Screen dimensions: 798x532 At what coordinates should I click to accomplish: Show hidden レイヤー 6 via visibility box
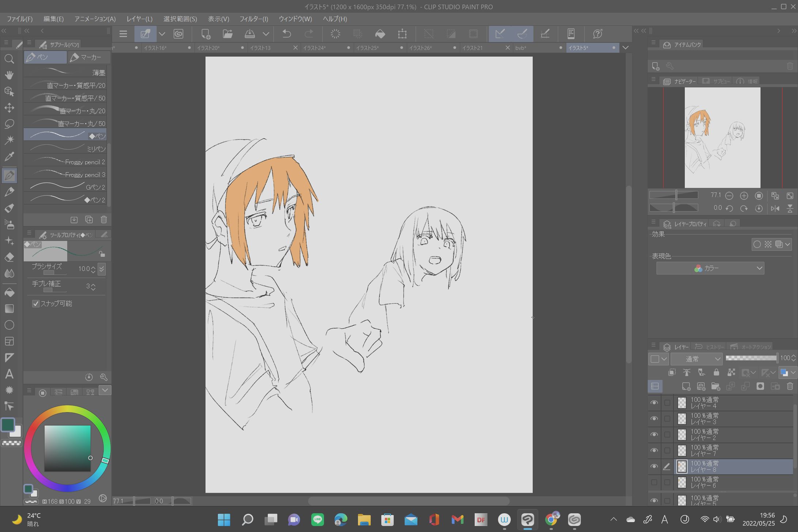tap(654, 482)
